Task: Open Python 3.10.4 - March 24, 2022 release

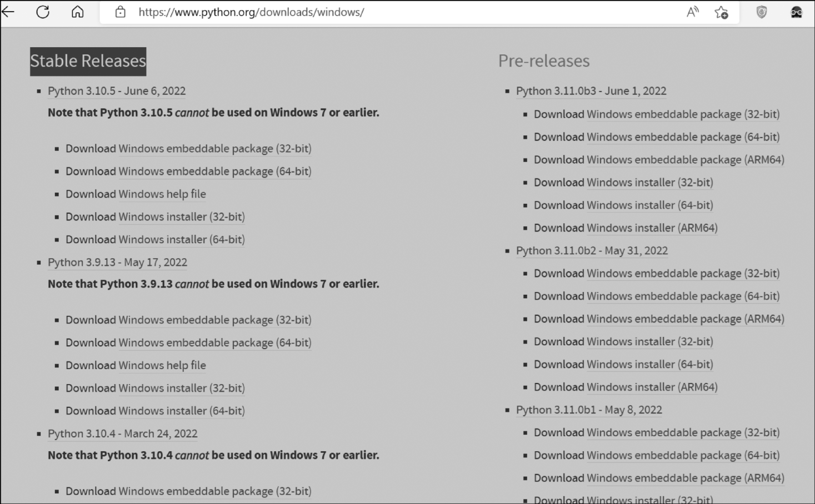Action: point(122,434)
